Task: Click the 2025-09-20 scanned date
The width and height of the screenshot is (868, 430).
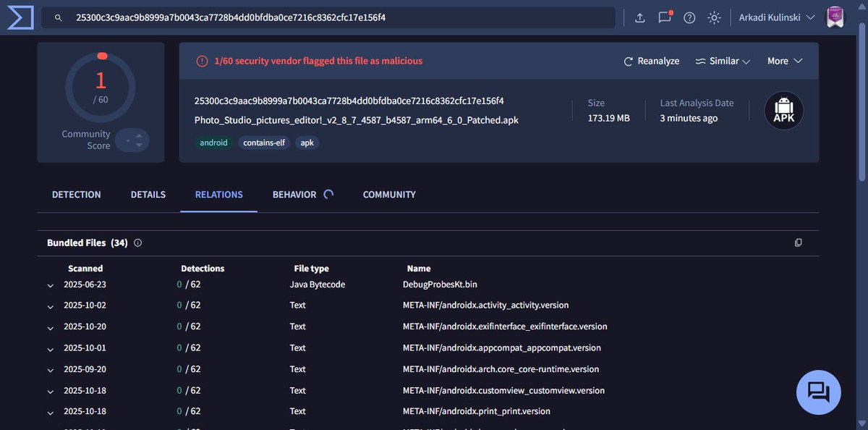Action: coord(85,369)
